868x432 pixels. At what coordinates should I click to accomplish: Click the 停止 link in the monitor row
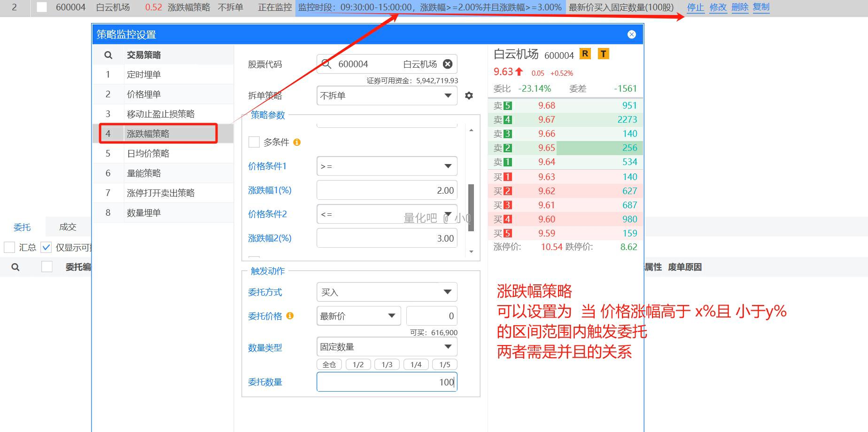click(695, 8)
